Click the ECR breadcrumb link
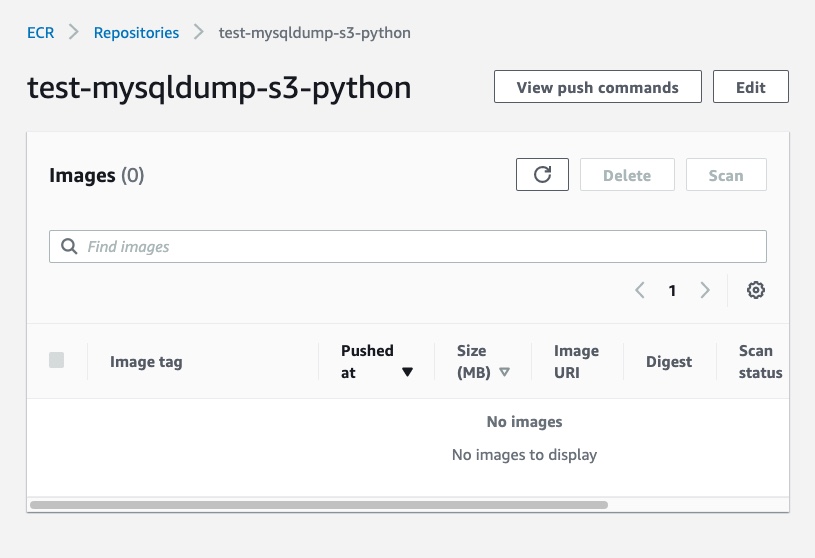The image size is (815, 558). [40, 32]
